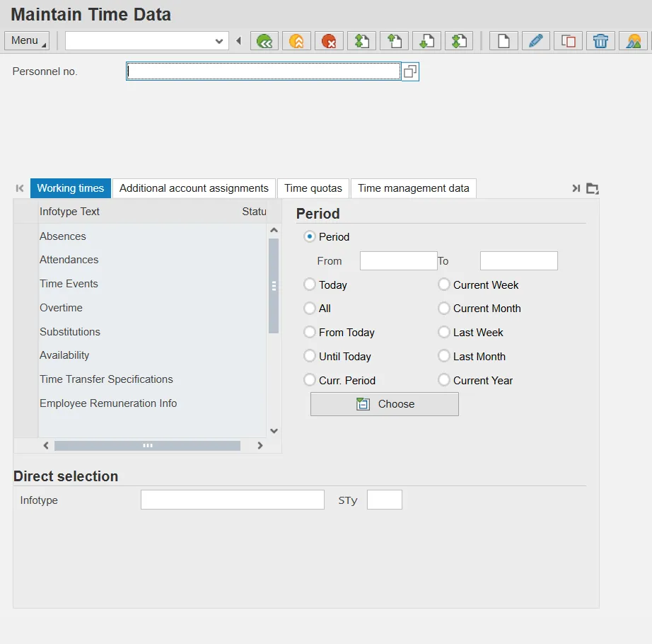The width and height of the screenshot is (652, 644).
Task: Click the Infotype direct selection field
Action: click(x=232, y=500)
